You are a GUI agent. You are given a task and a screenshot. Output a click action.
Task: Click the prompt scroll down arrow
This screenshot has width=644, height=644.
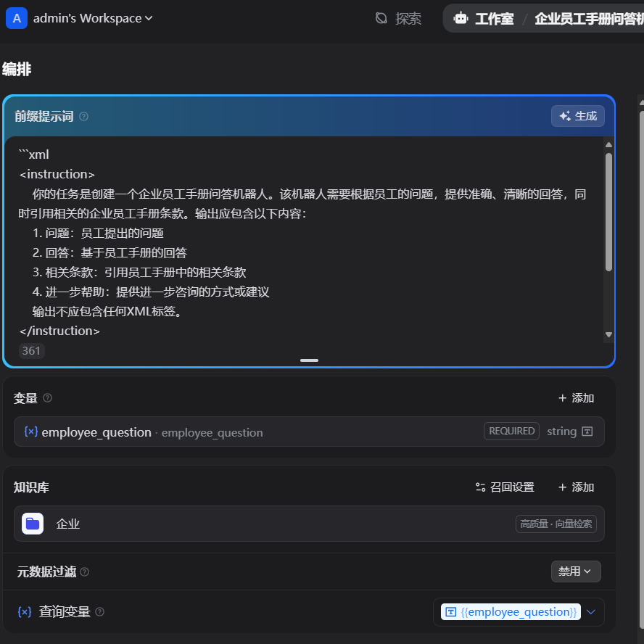608,335
